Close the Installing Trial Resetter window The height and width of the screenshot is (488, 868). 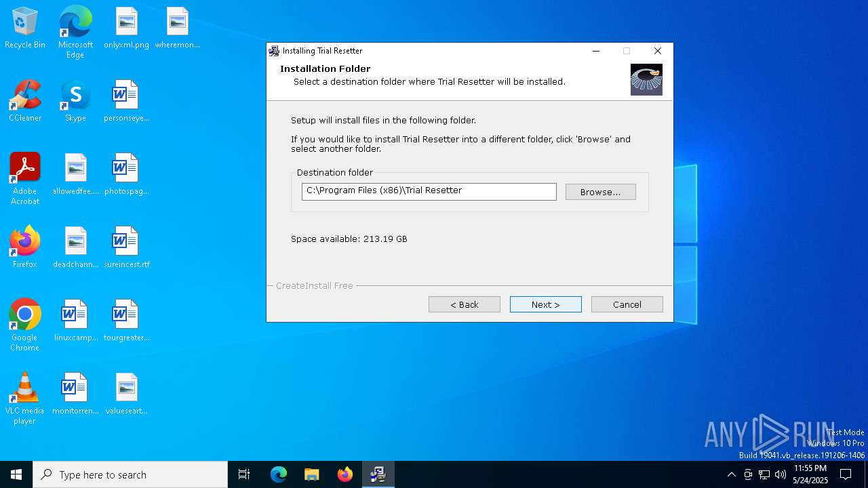(657, 51)
